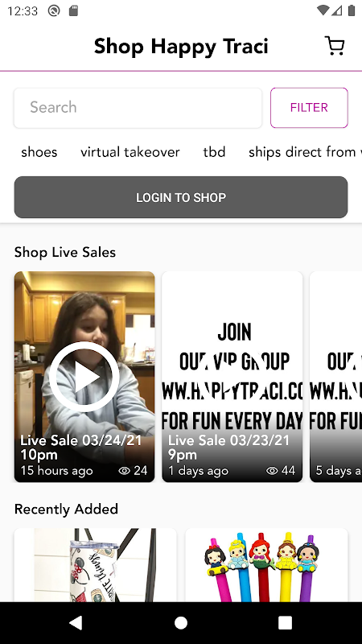This screenshot has height=644, width=362.
Task: Select the ships direct from tag
Action: point(305,152)
